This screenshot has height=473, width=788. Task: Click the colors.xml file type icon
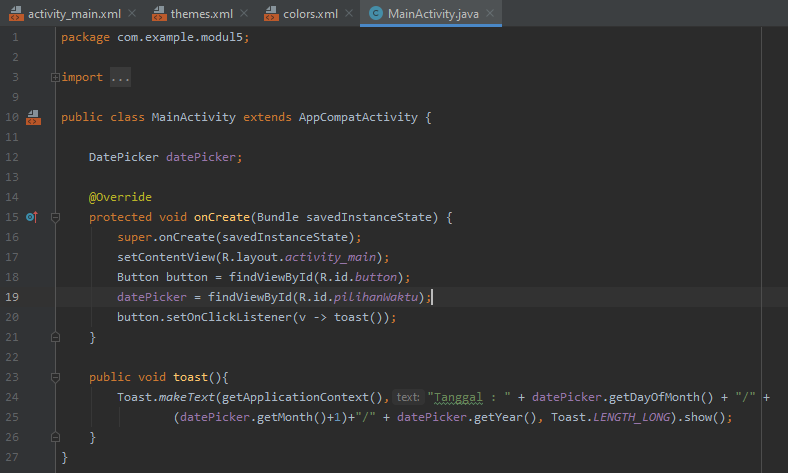[x=271, y=14]
